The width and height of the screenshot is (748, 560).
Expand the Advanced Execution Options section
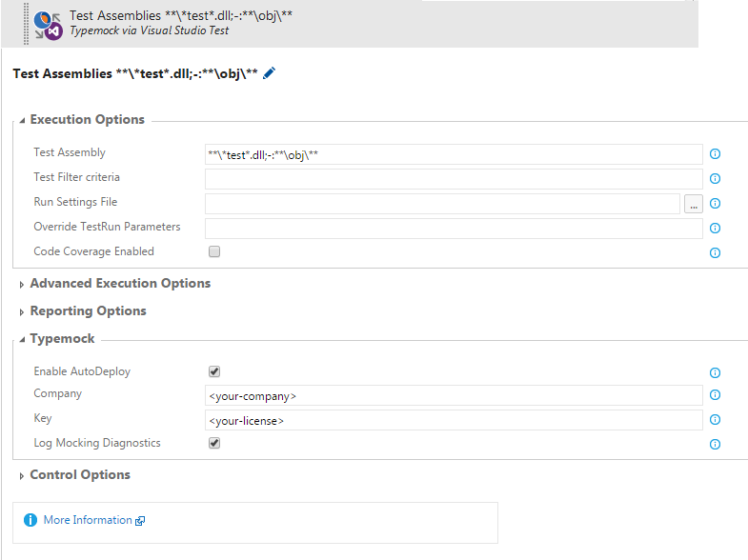click(119, 284)
